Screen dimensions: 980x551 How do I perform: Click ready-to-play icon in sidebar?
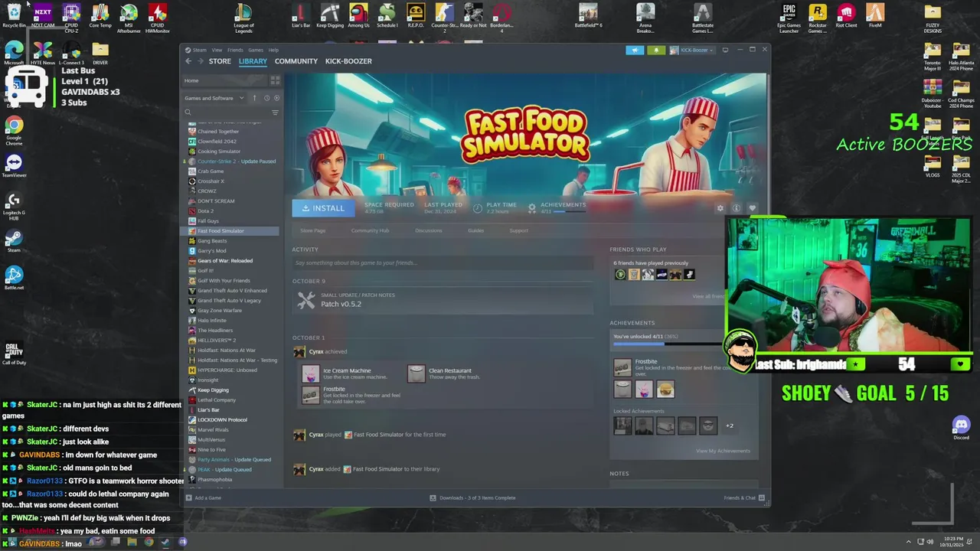pyautogui.click(x=276, y=98)
